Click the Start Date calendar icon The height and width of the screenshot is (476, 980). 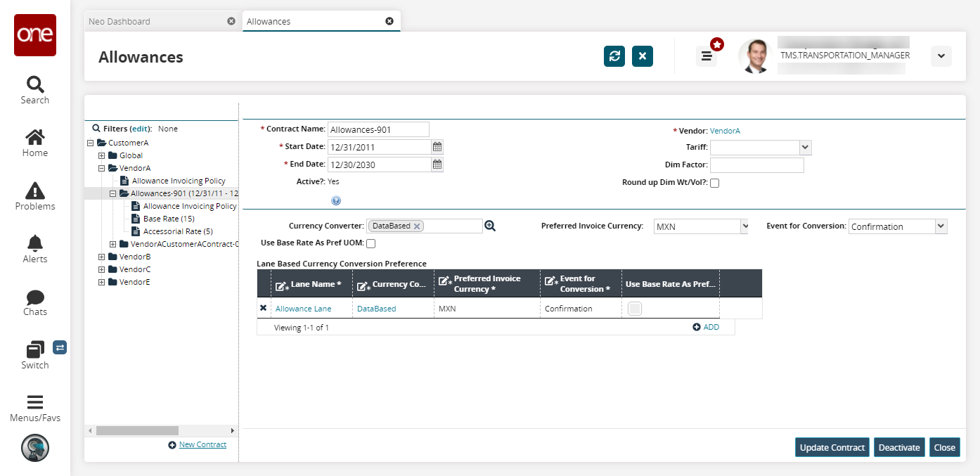(x=437, y=146)
